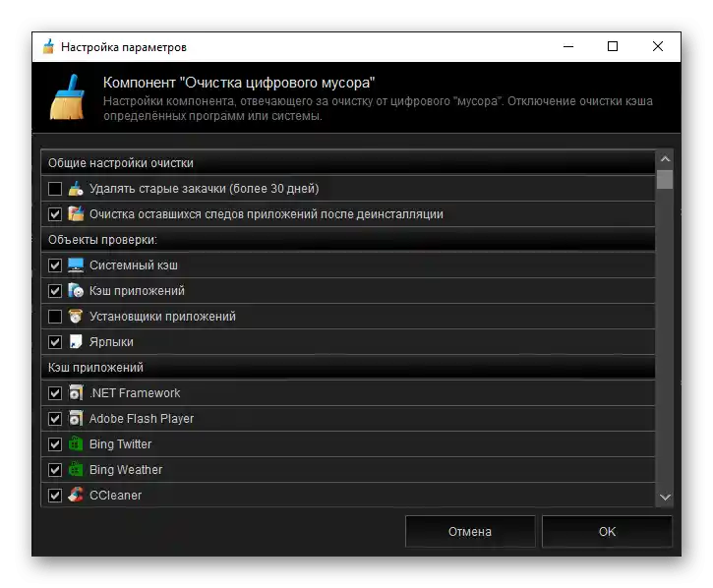The image size is (713, 588).
Task: Click the Установщики приложений label text
Action: [x=162, y=316]
